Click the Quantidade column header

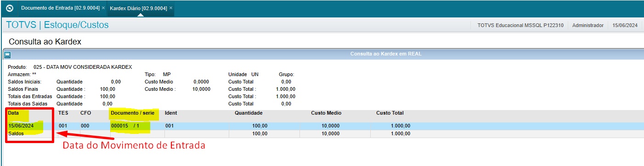point(249,113)
